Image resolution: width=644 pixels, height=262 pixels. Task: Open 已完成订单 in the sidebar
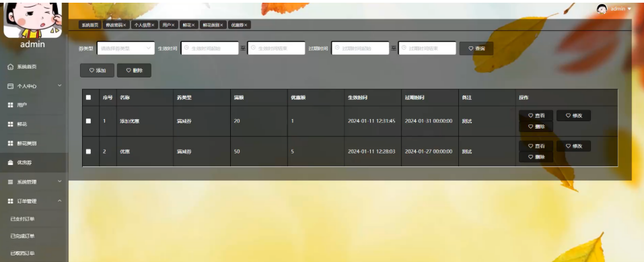point(22,236)
